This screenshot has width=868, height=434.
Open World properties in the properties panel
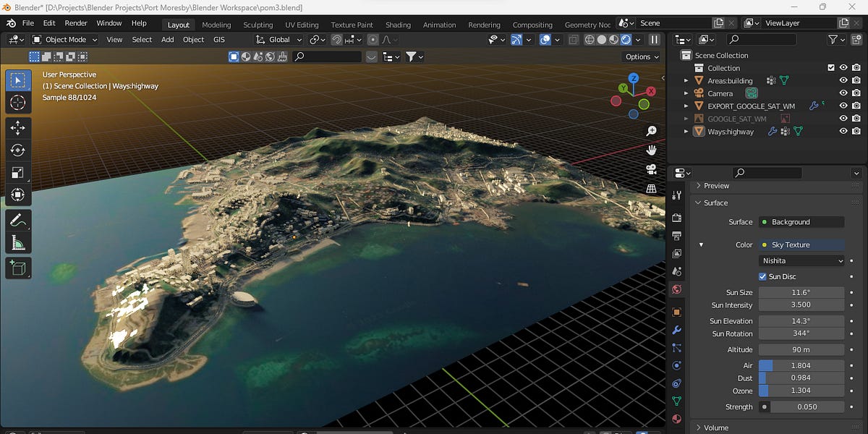(x=677, y=289)
